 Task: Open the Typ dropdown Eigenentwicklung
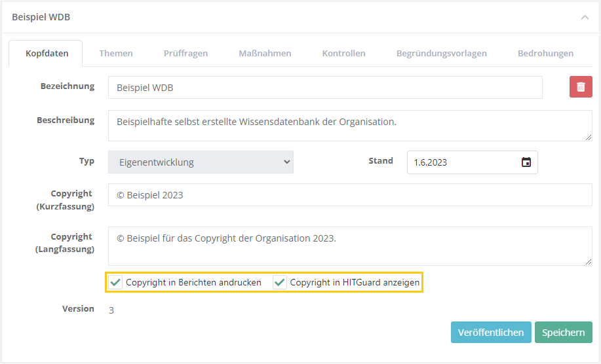tap(201, 162)
